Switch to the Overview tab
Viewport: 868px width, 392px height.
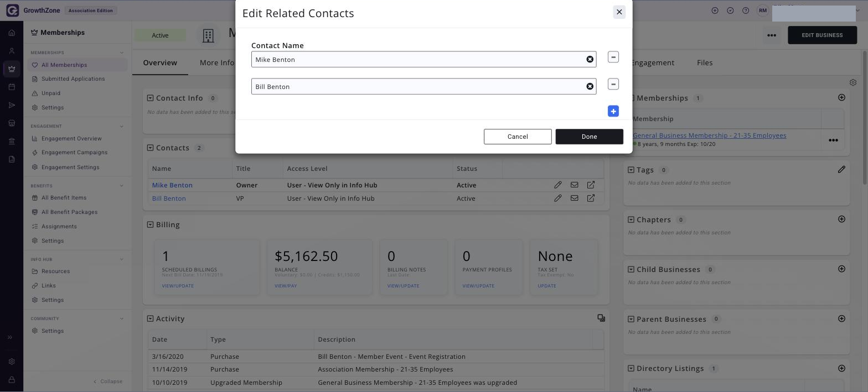click(160, 62)
